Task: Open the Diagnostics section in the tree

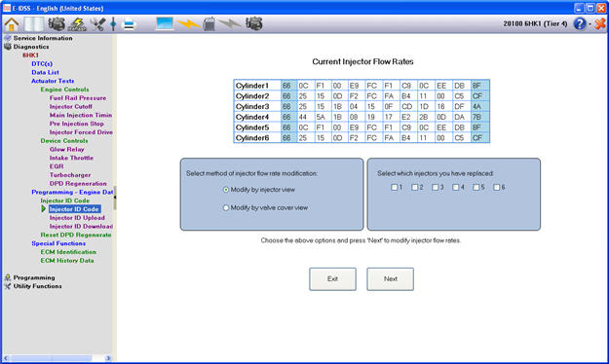Action: pos(31,47)
